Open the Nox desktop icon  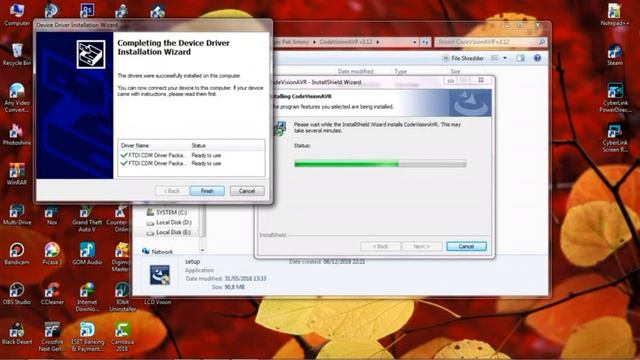click(52, 214)
